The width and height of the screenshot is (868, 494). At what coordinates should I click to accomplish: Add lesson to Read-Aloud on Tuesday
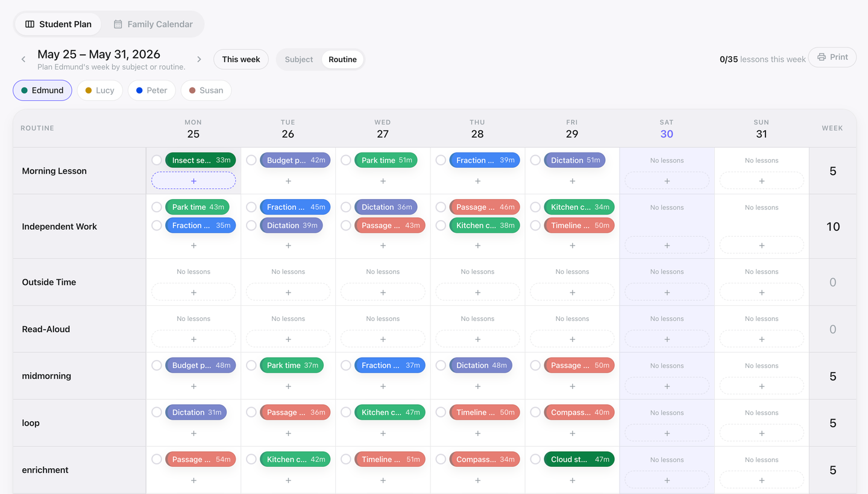coord(288,339)
